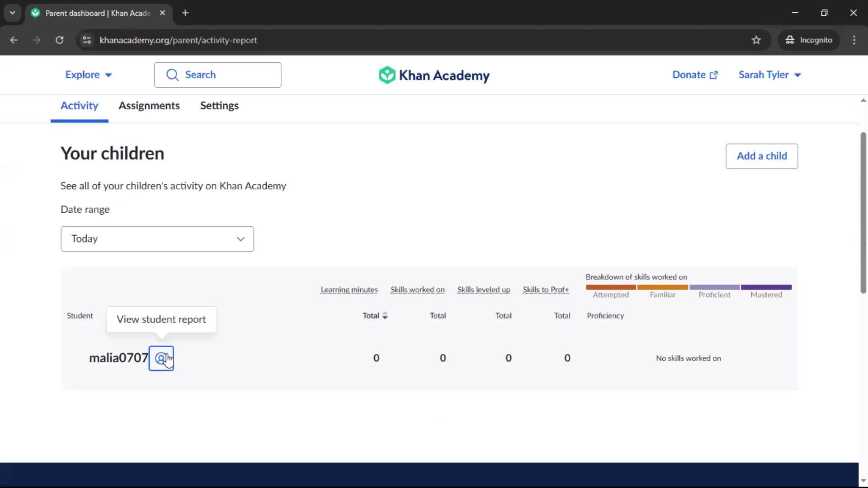This screenshot has height=488, width=868.
Task: Click the Add a child button
Action: 762,156
